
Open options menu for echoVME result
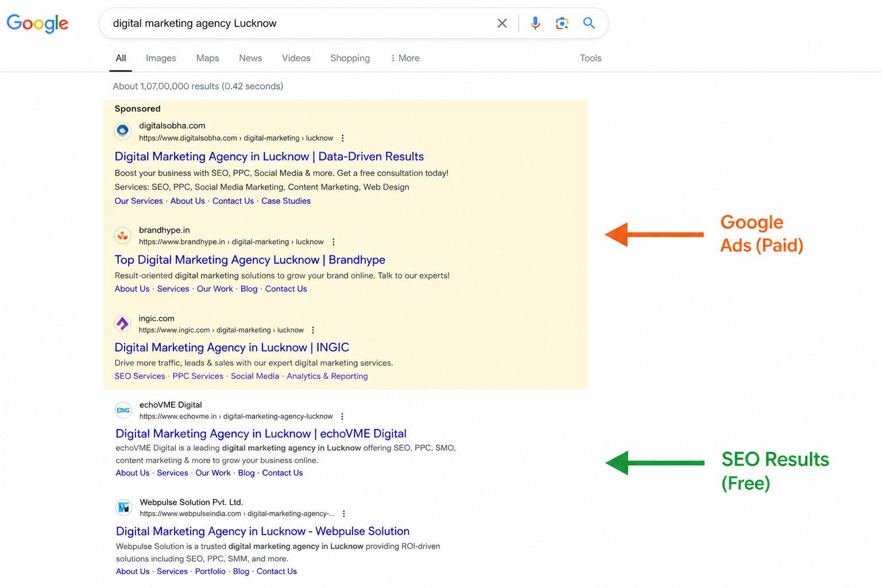(x=342, y=417)
